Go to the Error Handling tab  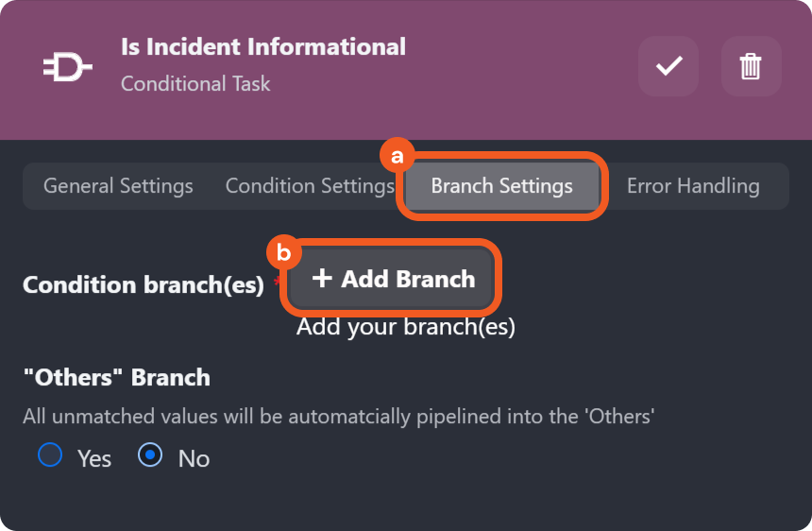693,186
